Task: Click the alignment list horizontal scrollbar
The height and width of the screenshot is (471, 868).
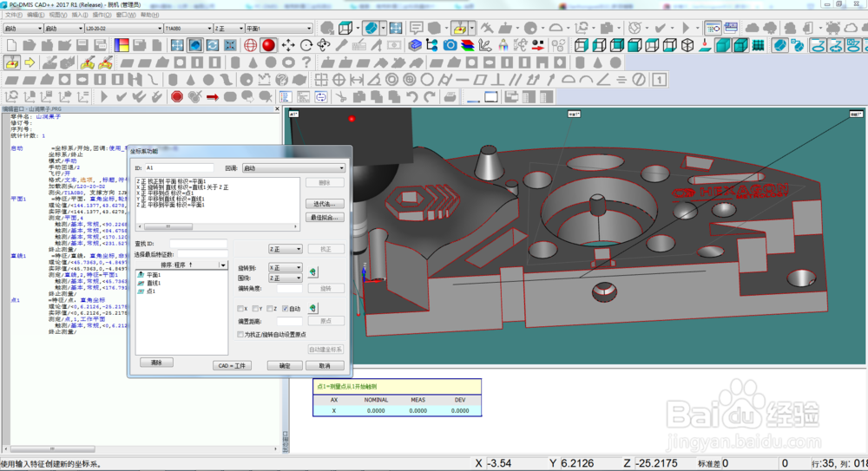Action: 218,226
